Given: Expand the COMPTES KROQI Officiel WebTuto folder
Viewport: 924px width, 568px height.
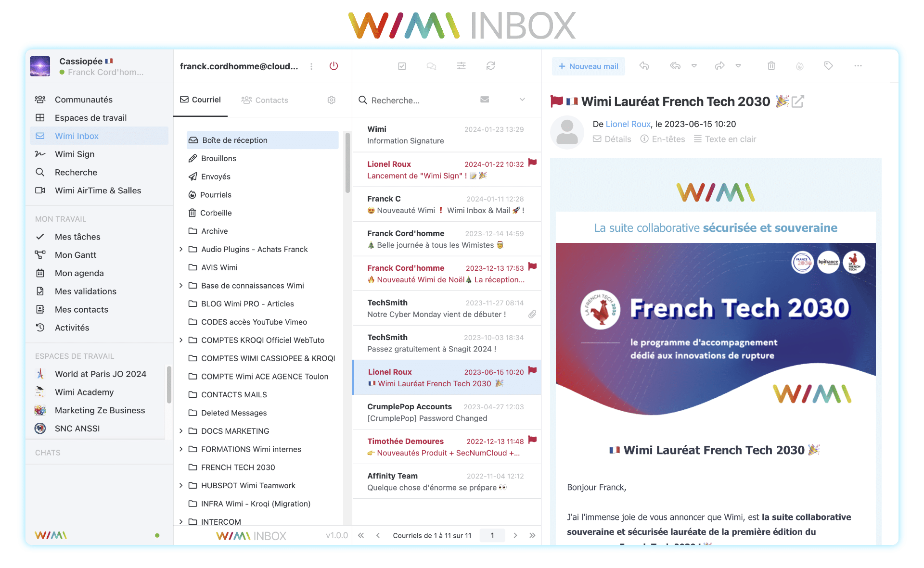Looking at the screenshot, I should [x=181, y=340].
